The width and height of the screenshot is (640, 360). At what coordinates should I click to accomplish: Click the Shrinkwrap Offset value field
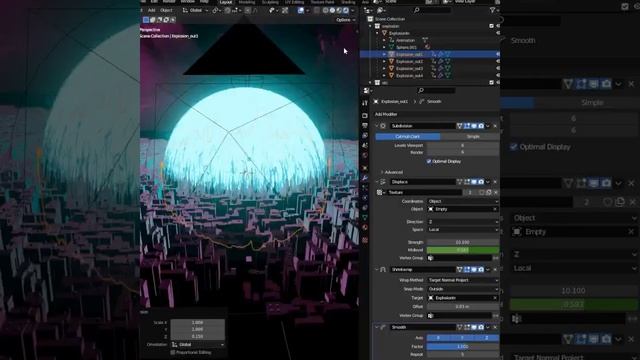point(463,306)
